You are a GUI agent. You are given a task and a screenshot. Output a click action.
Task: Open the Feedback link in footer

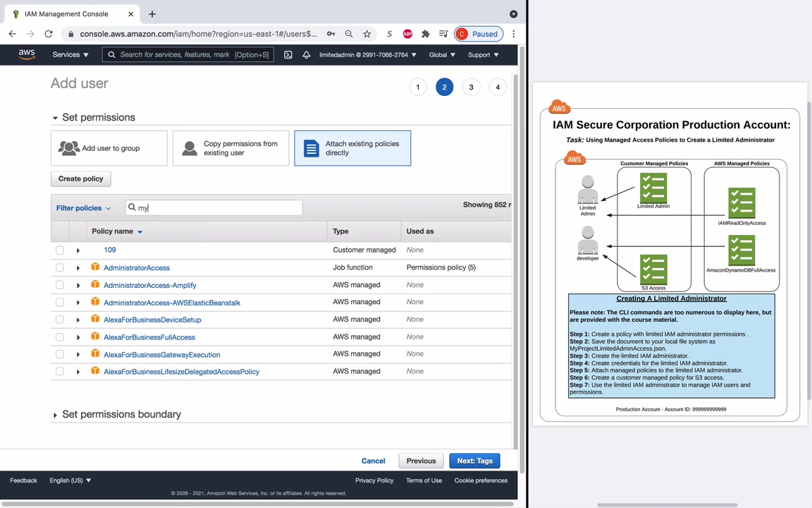pyautogui.click(x=23, y=480)
